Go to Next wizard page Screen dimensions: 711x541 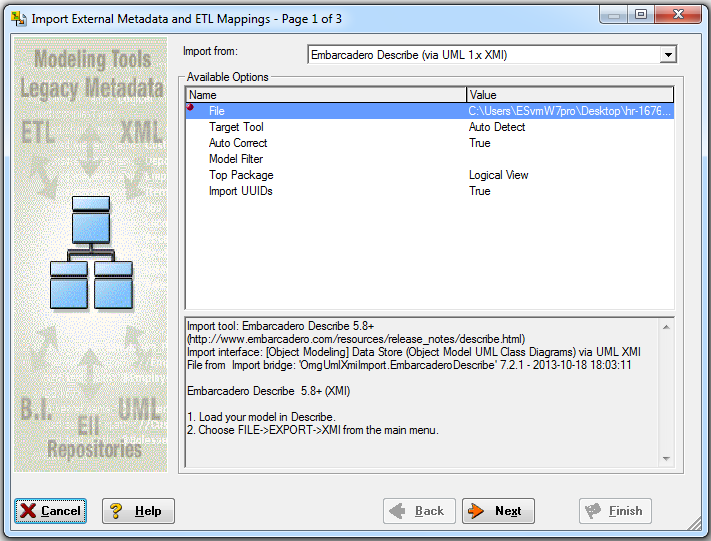[x=498, y=511]
